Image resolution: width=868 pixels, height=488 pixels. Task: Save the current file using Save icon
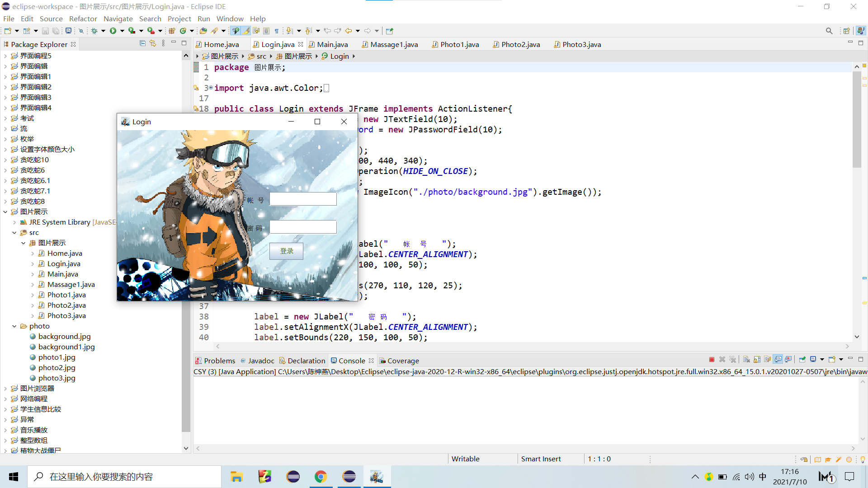[x=45, y=30]
